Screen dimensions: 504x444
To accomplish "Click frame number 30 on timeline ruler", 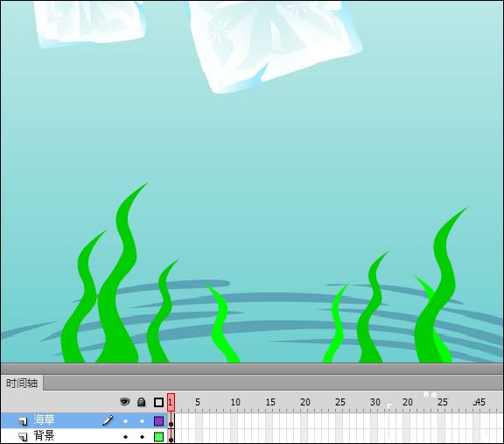I will coord(375,402).
